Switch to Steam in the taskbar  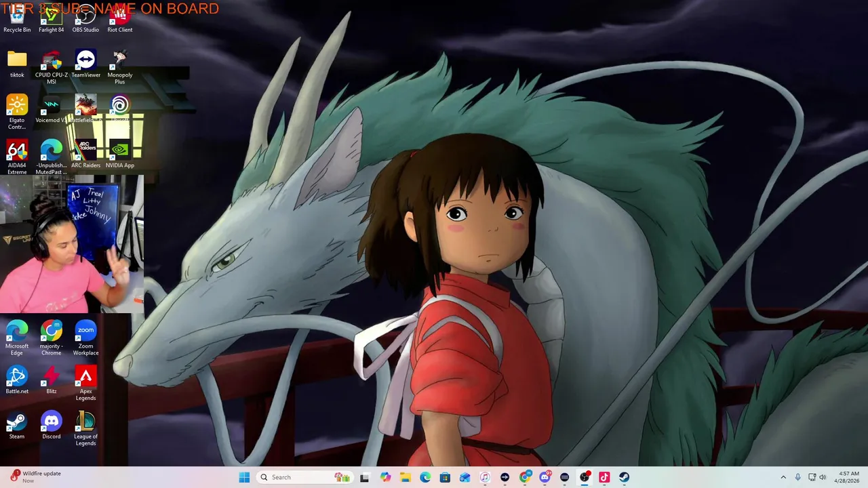click(x=624, y=477)
